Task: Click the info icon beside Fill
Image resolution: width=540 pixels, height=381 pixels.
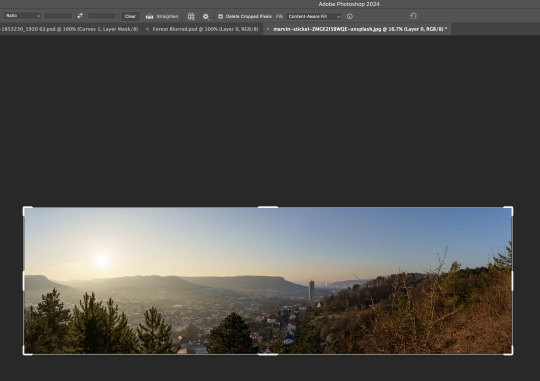Action: click(350, 16)
